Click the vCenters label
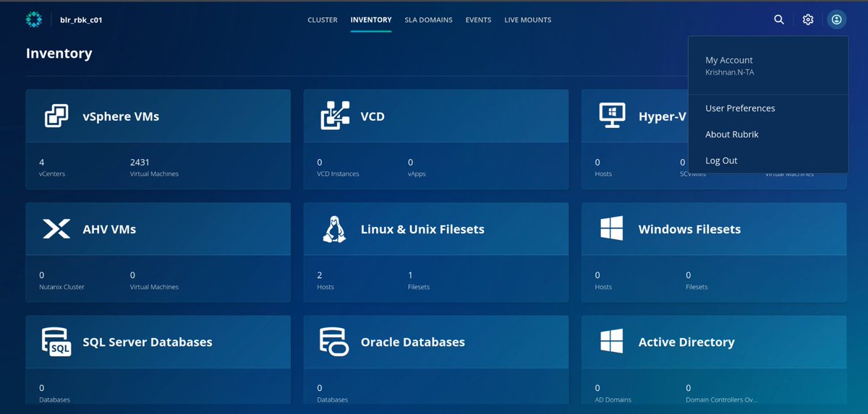 (52, 174)
